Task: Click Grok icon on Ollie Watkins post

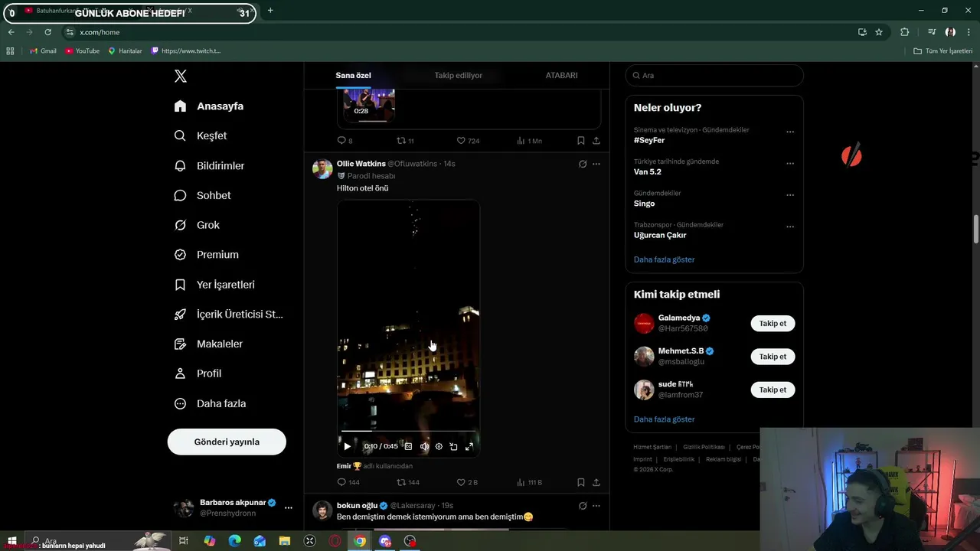Action: [583, 164]
